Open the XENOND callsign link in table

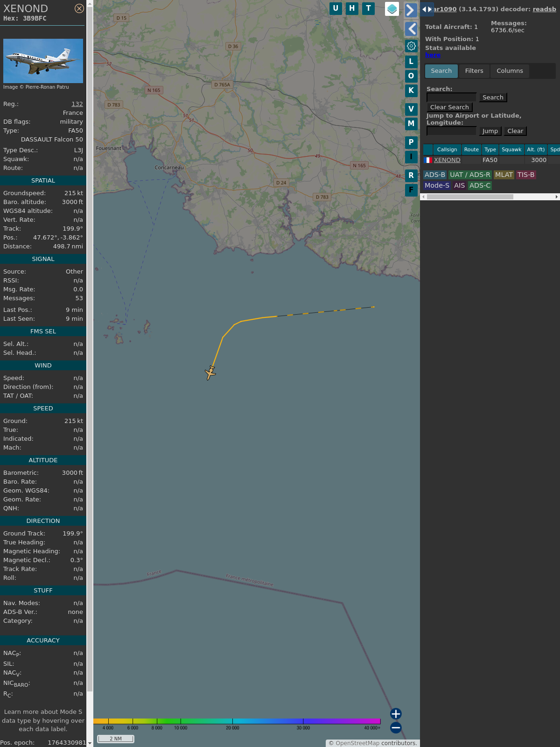447,160
